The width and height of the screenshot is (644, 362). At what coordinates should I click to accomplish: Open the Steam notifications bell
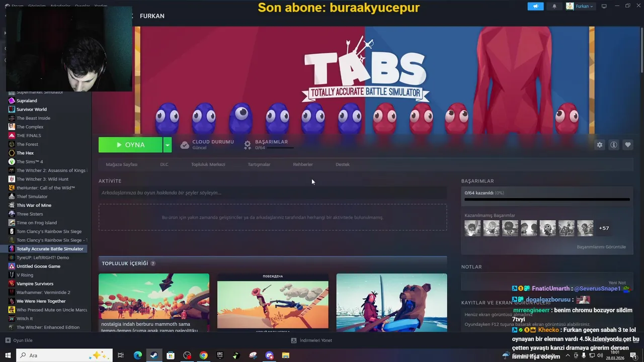click(x=554, y=6)
